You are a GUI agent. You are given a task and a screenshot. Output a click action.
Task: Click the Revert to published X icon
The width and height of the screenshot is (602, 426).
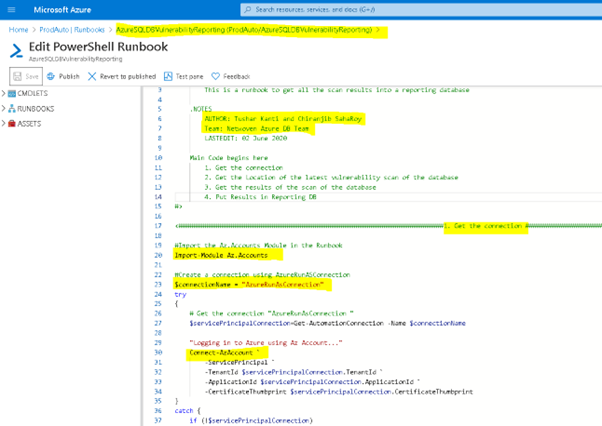click(x=92, y=76)
